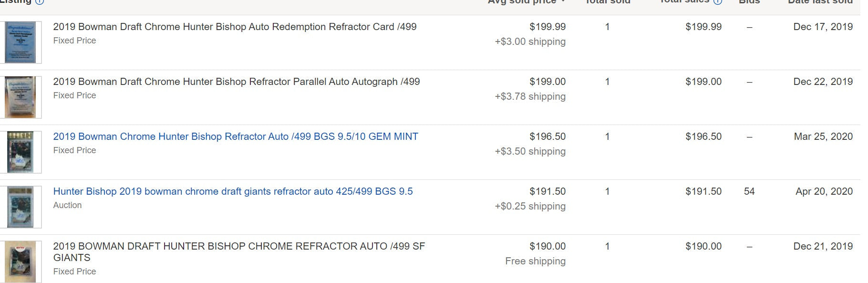Open the BGS 9.5/10 GEM MINT listing link
Image resolution: width=868 pixels, height=283 pixels.
236,136
